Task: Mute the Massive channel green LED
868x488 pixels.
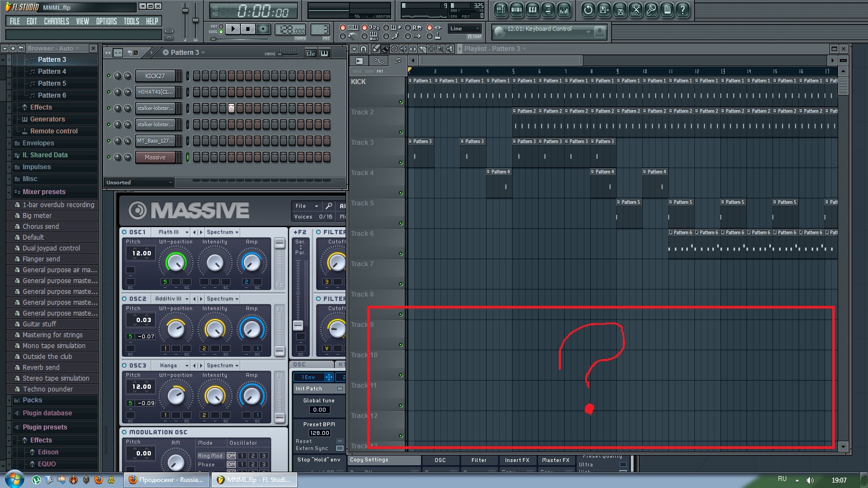Action: coord(109,157)
